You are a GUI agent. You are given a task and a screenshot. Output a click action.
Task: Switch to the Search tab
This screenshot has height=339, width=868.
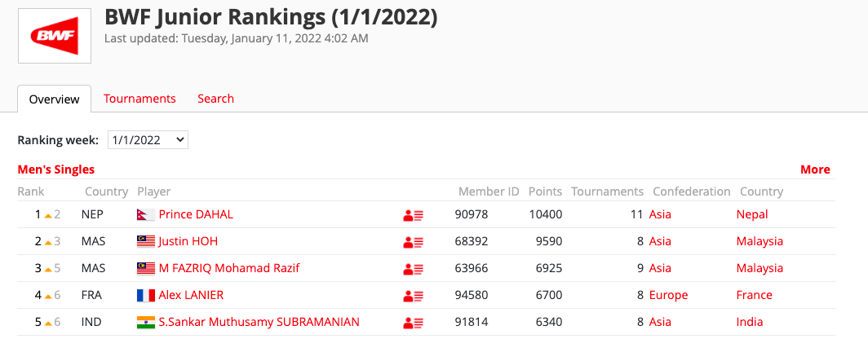[x=215, y=99]
